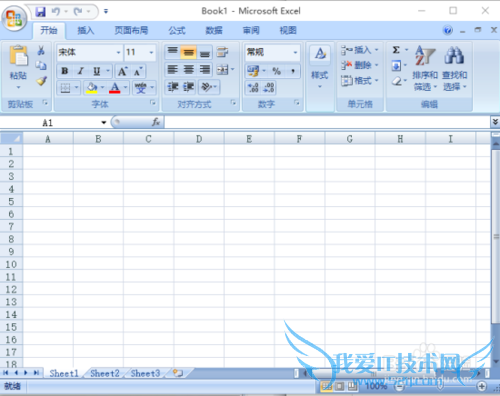
Task: Expand the formula bar
Action: coord(495,122)
